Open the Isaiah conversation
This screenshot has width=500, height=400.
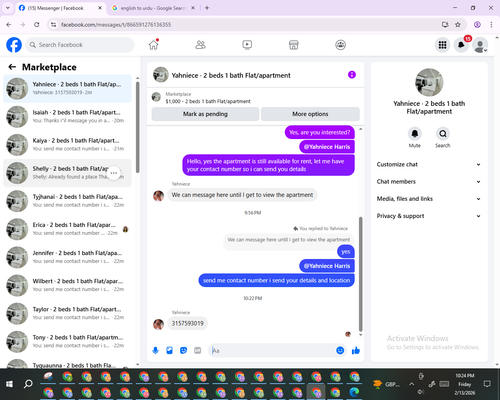(x=67, y=117)
